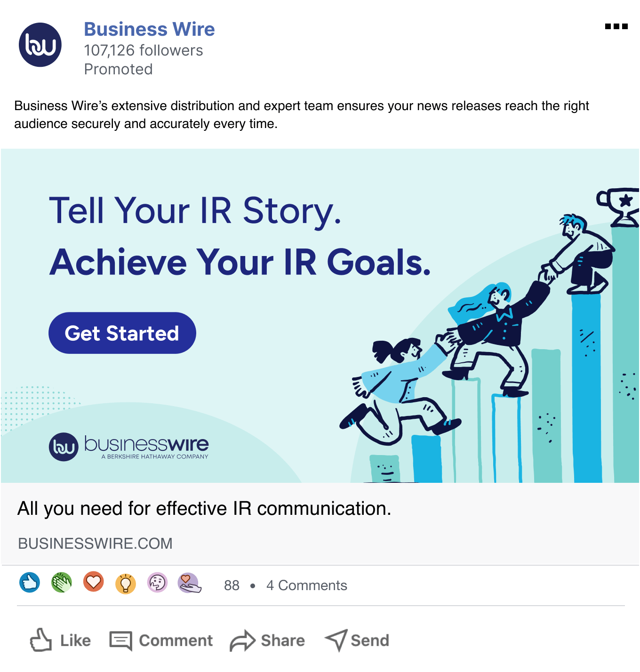Screen dimensions: 640x672
Task: Click the hand-holding-heart Support reaction icon
Action: pyautogui.click(x=190, y=583)
